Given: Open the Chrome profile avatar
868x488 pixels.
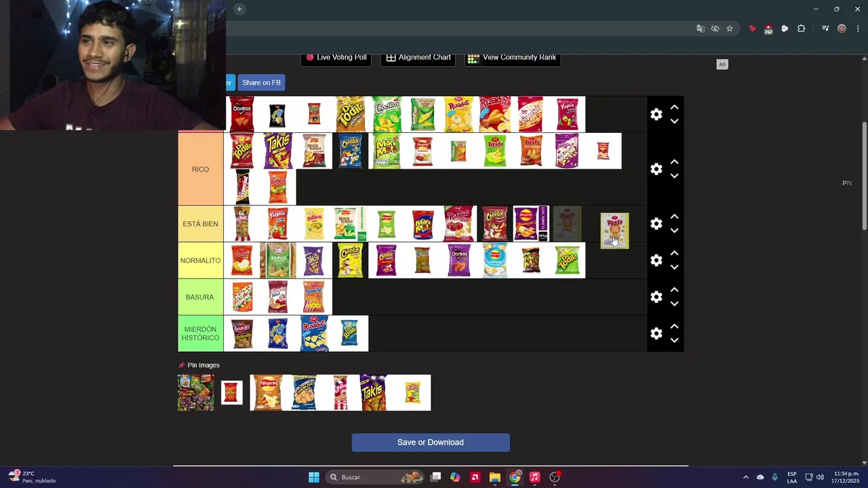Looking at the screenshot, I should (x=842, y=28).
